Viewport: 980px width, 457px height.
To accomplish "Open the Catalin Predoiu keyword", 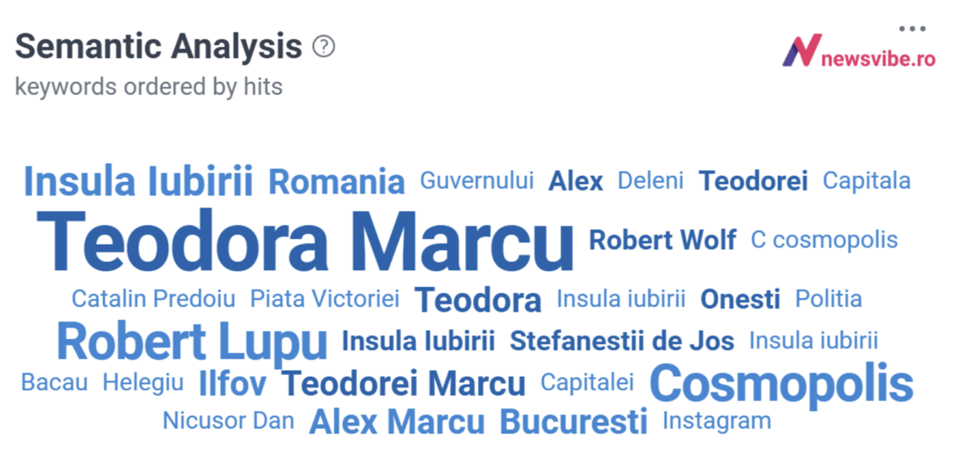I will point(153,299).
